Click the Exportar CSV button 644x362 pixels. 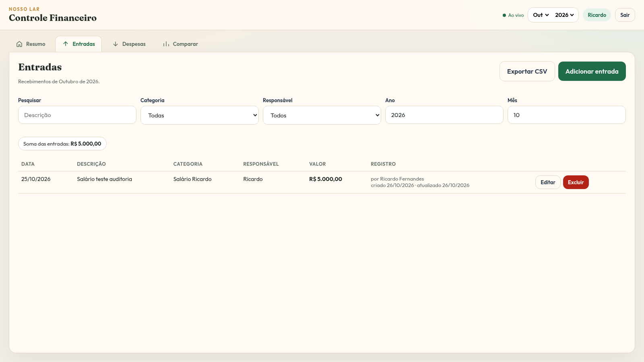point(527,71)
